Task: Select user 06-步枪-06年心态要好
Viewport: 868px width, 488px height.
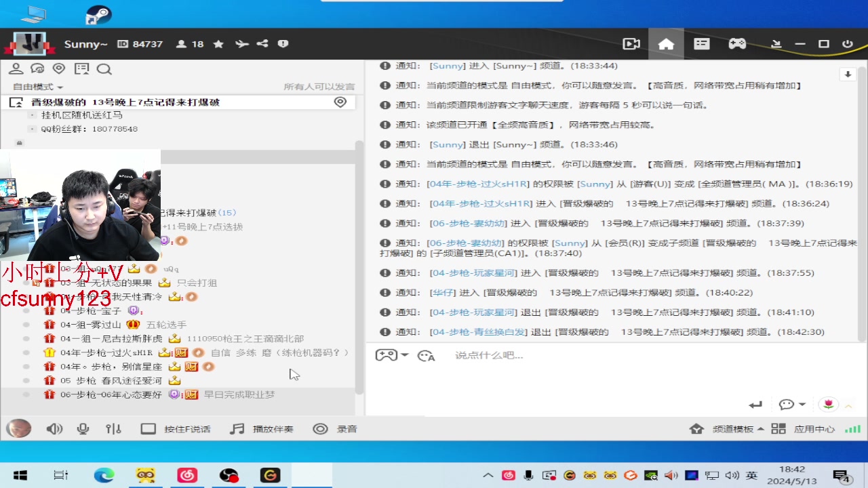Action: pyautogui.click(x=111, y=394)
